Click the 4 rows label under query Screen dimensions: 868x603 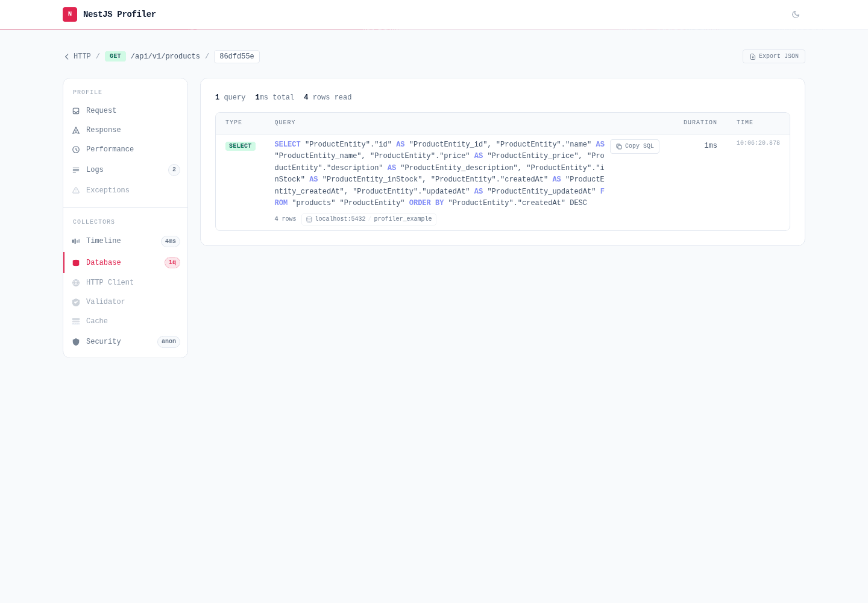click(285, 219)
